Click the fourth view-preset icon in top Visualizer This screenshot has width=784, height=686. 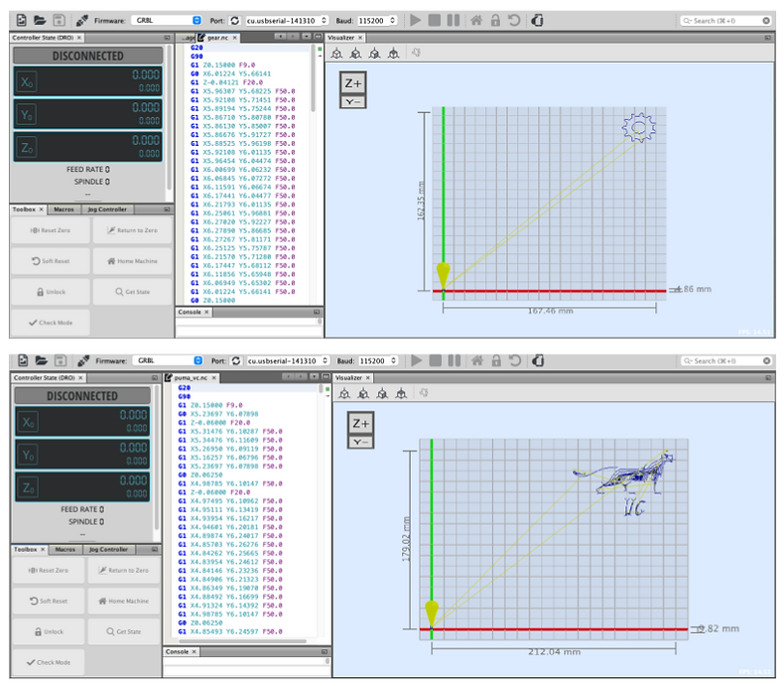point(394,53)
